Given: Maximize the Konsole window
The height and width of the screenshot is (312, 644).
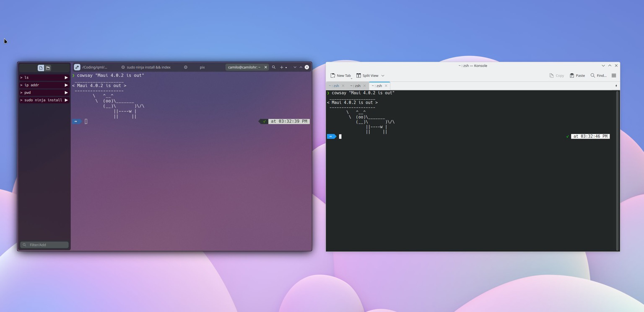Looking at the screenshot, I should (610, 66).
